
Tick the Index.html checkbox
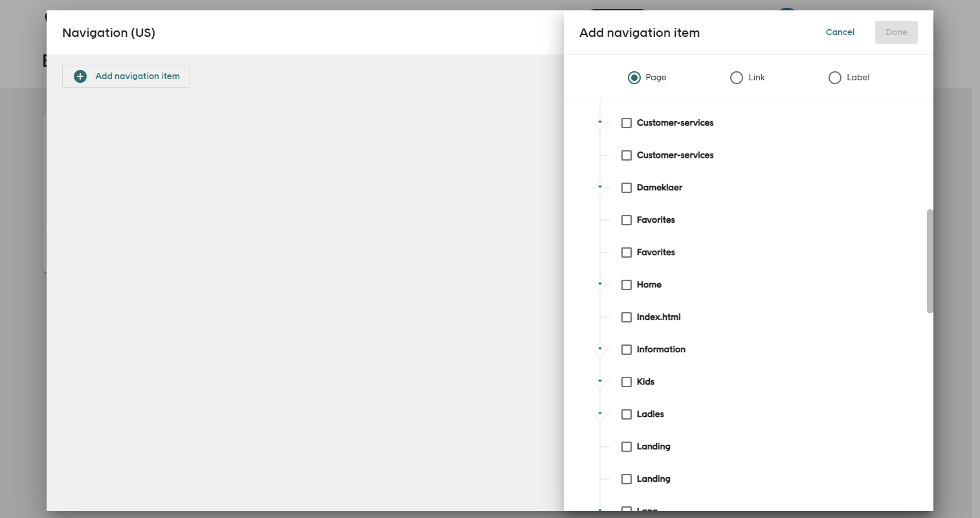pos(627,317)
